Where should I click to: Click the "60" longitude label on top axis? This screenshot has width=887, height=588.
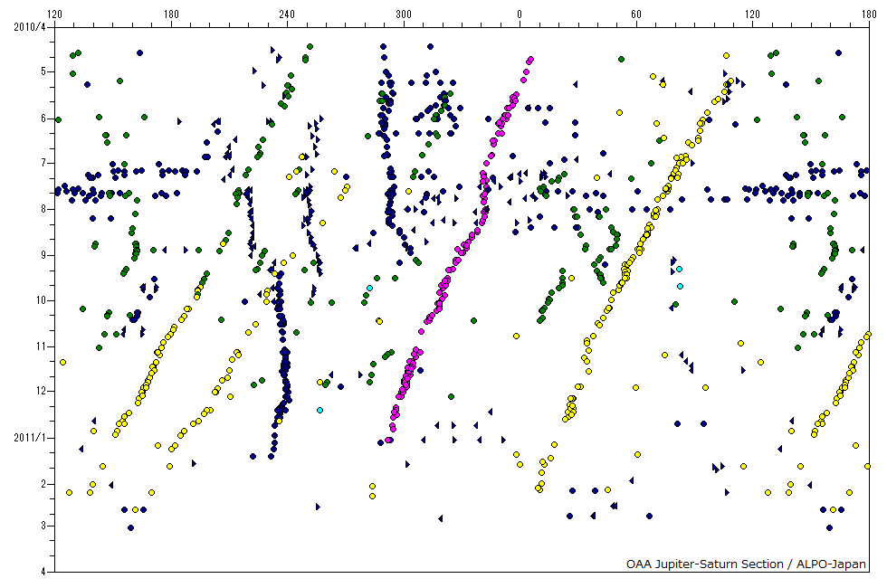[635, 14]
